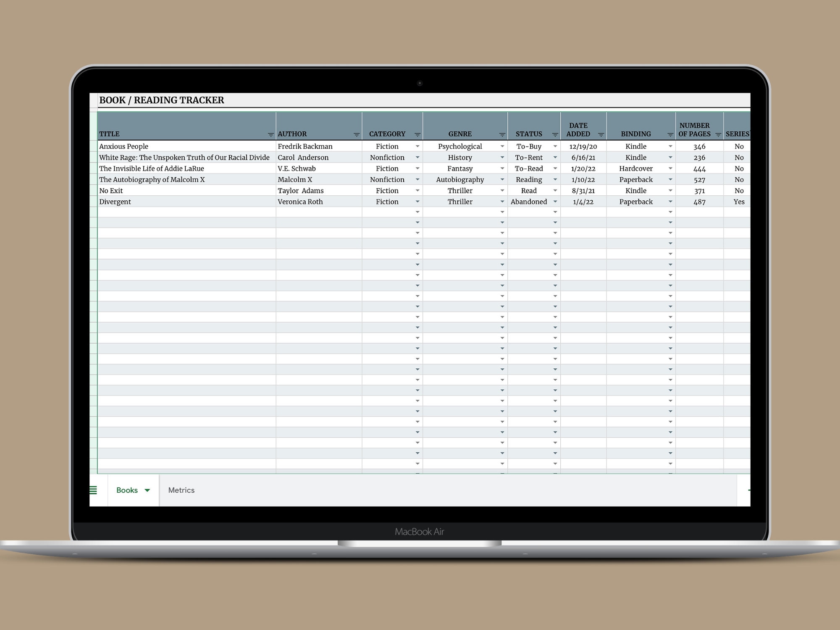Viewport: 840px width, 630px height.
Task: Click the all-sheets list icon at bottom left
Action: point(93,490)
